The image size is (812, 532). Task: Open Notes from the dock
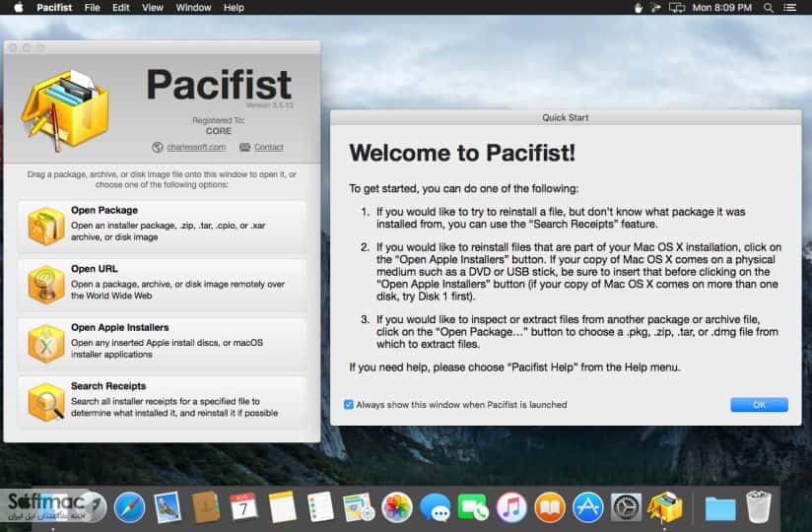click(x=282, y=507)
